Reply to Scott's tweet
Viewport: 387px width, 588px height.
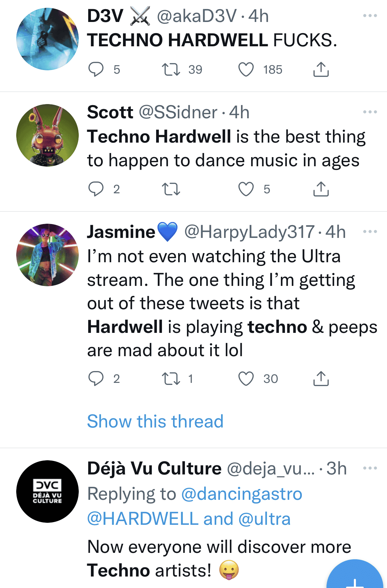tap(96, 189)
